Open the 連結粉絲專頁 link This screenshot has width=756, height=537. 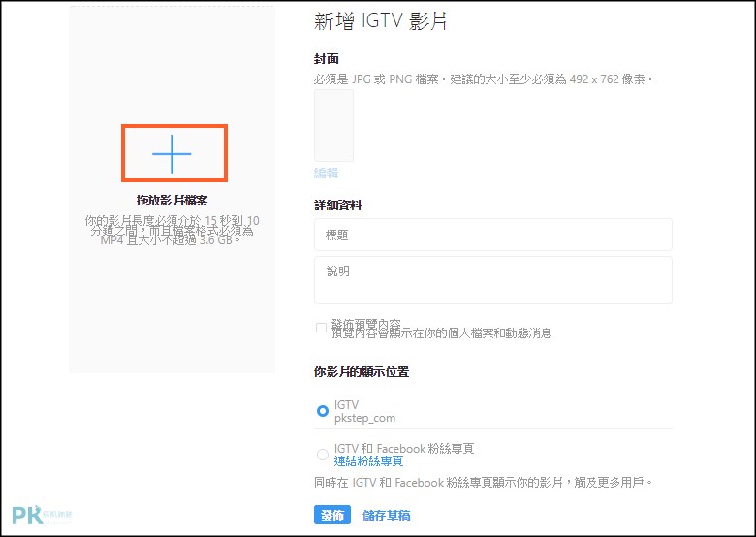(x=368, y=461)
